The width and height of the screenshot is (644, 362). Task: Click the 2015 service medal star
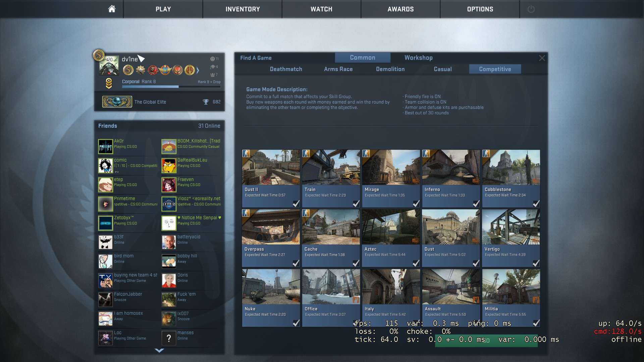[141, 70]
